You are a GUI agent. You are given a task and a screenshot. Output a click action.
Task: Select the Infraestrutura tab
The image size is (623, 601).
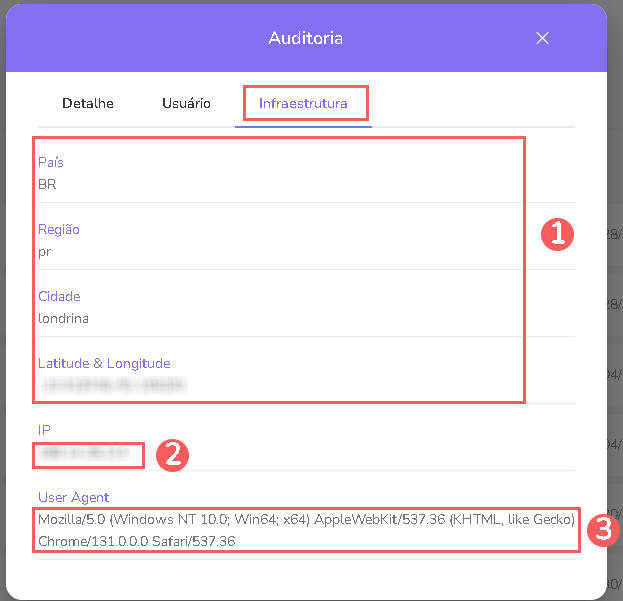click(303, 103)
